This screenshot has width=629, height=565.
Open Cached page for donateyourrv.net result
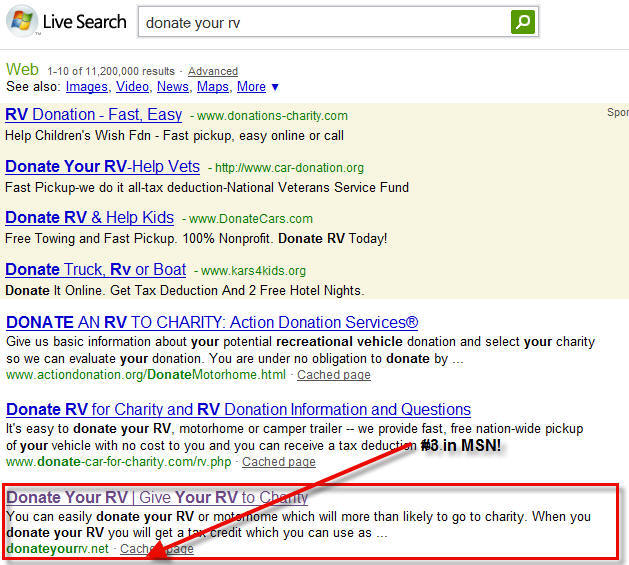[156, 549]
